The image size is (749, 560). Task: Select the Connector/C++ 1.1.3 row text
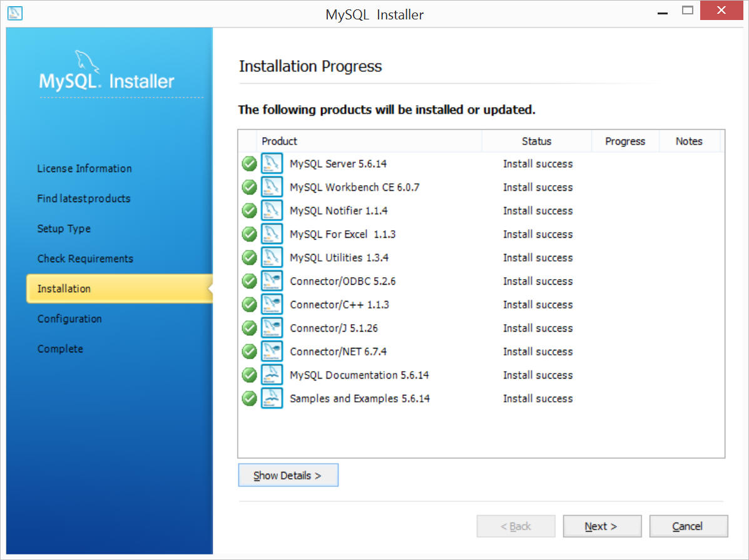339,304
